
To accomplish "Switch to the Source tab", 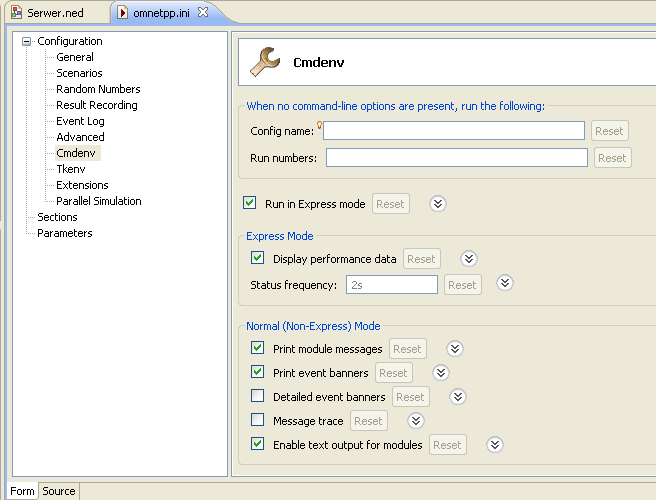I will tap(59, 491).
